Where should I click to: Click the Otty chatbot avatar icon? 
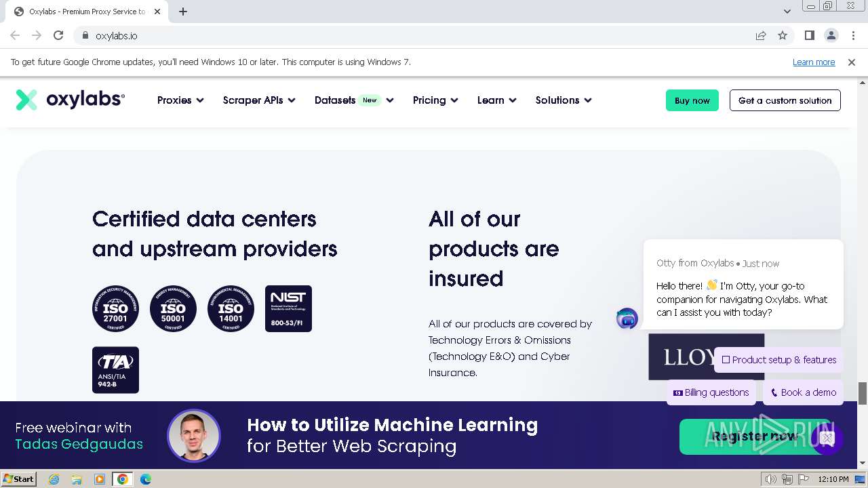coord(627,318)
